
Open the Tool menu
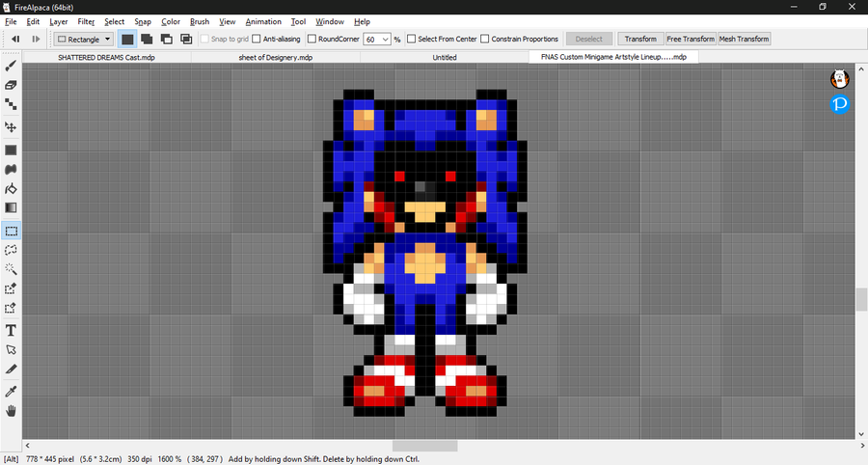[298, 21]
